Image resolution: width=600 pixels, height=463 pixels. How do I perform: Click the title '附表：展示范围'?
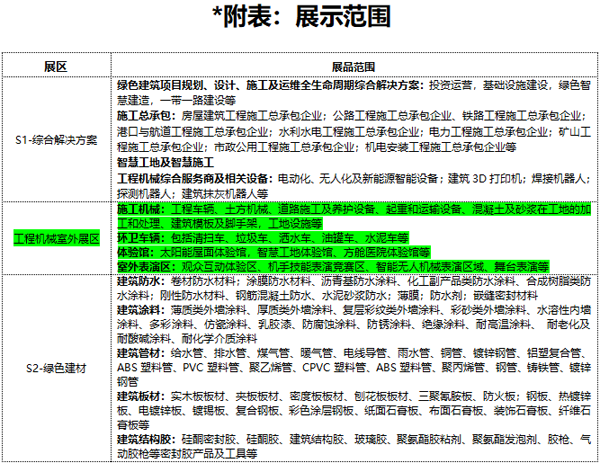(x=298, y=19)
